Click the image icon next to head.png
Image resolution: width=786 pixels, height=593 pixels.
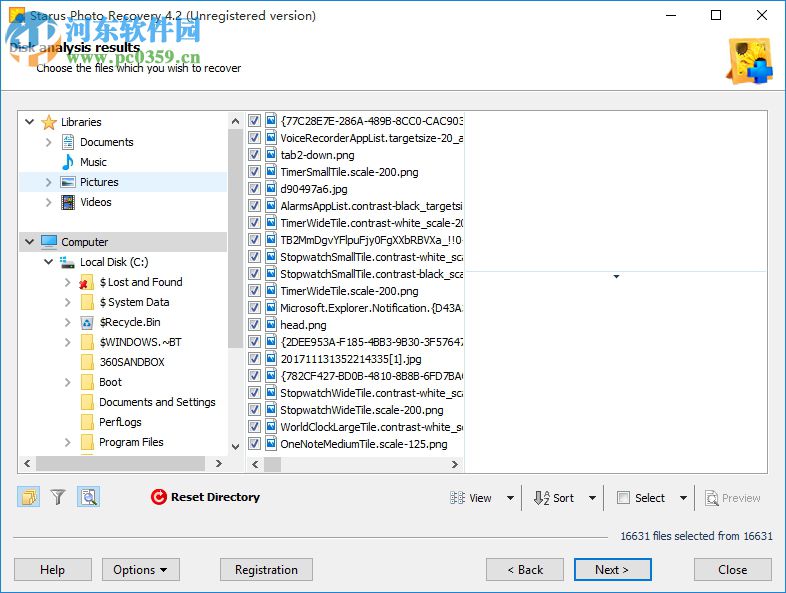271,324
